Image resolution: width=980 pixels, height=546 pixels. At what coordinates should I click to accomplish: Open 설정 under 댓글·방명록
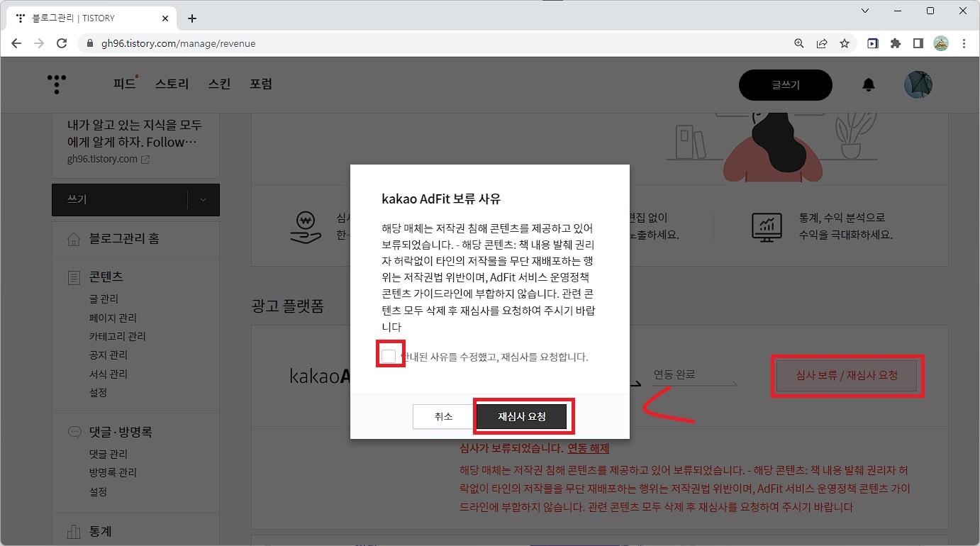tap(99, 492)
